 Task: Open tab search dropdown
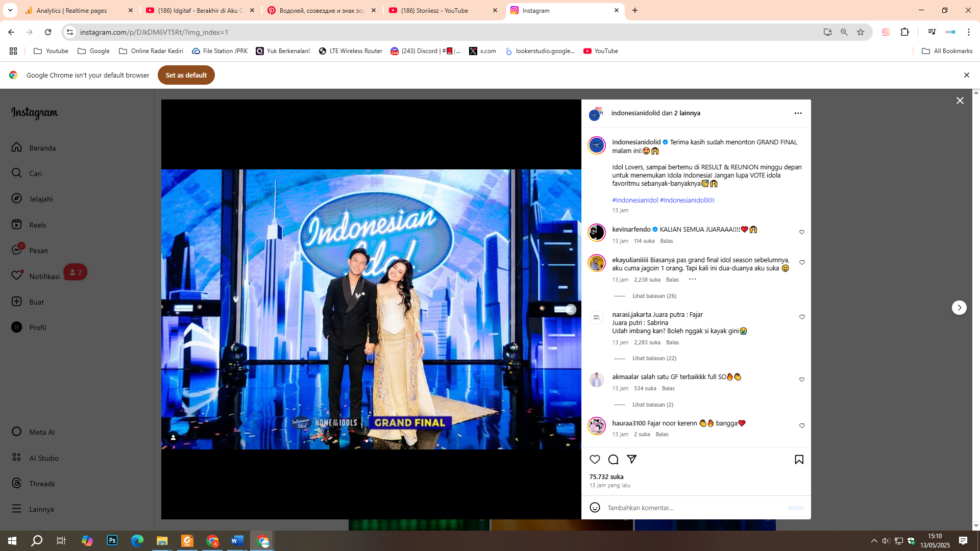10,10
